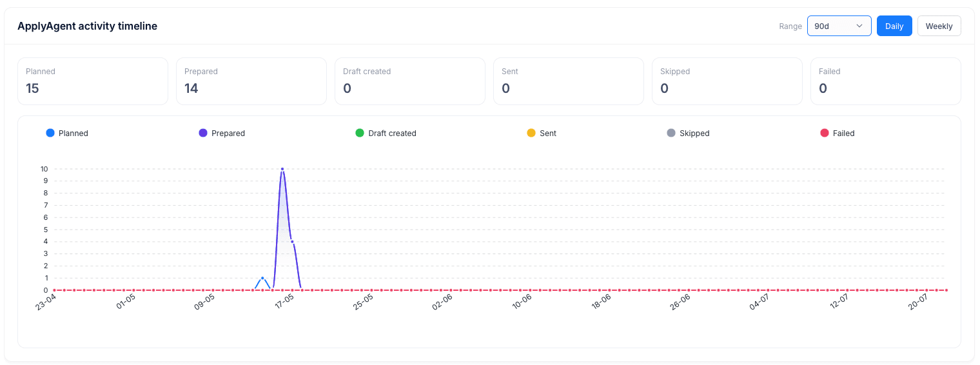Click the 25-05 x-axis date label
The height and width of the screenshot is (365, 980).
pyautogui.click(x=364, y=302)
